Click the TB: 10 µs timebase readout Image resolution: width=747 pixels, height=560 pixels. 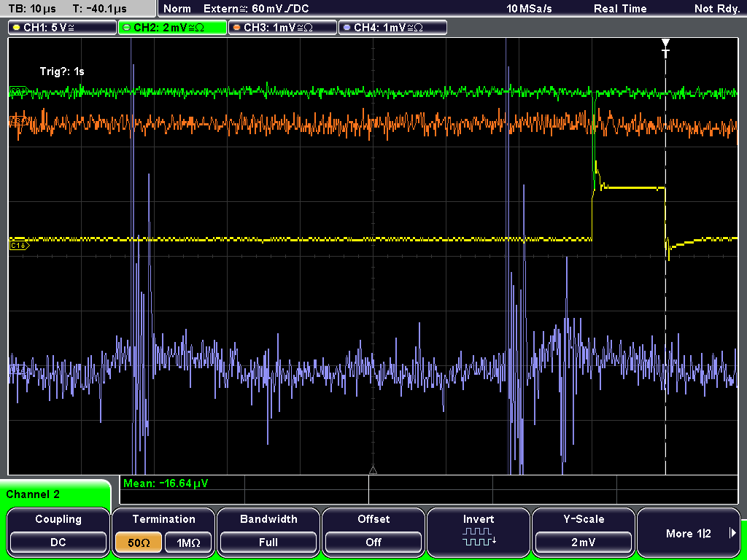click(x=32, y=9)
